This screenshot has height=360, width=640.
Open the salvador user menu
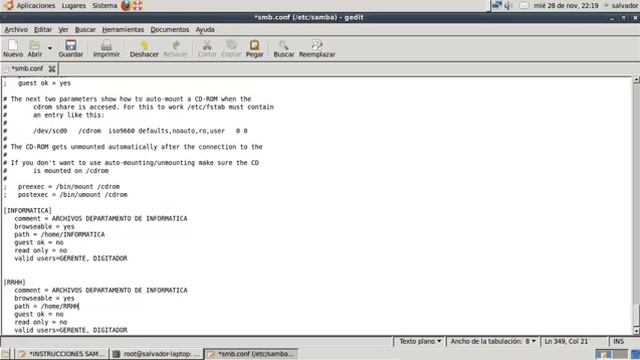(x=621, y=5)
